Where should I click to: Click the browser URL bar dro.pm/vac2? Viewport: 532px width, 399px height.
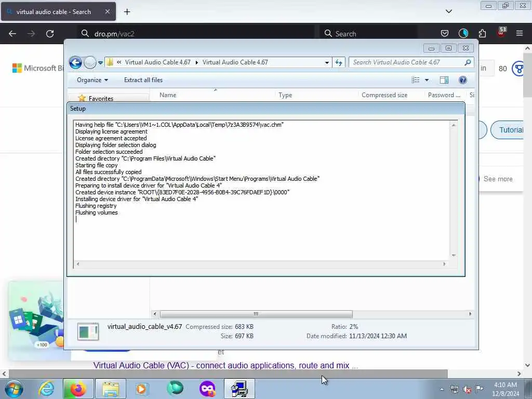197,34
